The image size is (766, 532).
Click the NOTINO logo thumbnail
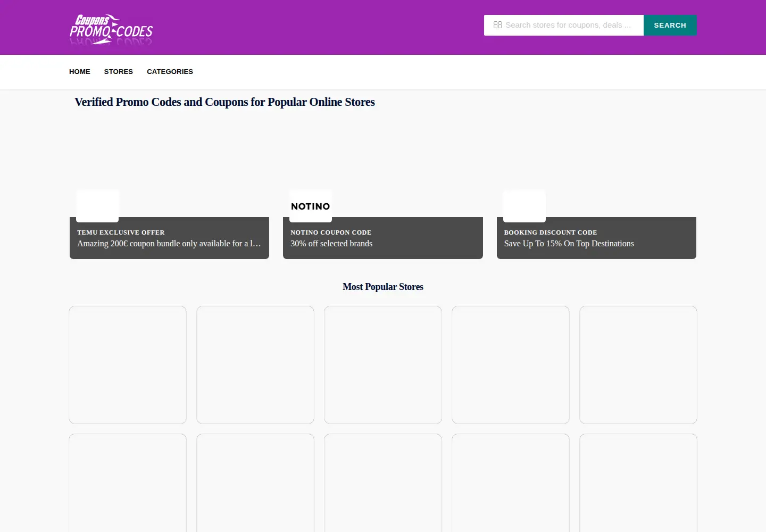tap(311, 206)
